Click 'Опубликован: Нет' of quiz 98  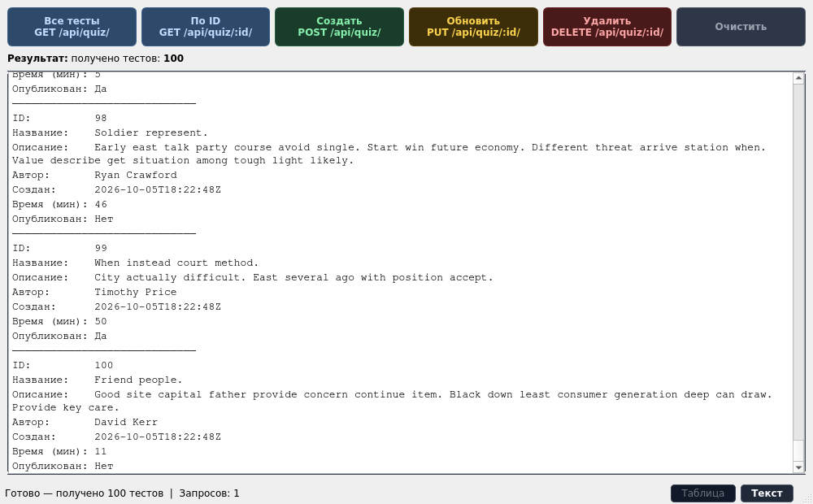click(x=63, y=219)
